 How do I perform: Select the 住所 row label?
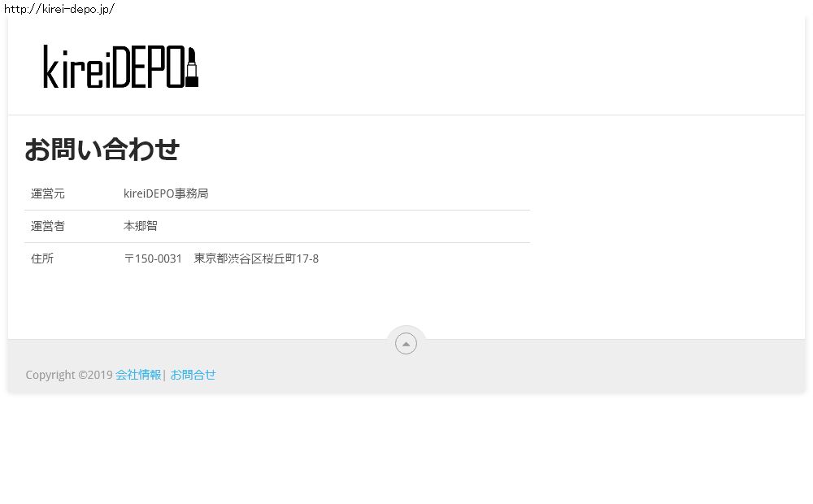42,259
